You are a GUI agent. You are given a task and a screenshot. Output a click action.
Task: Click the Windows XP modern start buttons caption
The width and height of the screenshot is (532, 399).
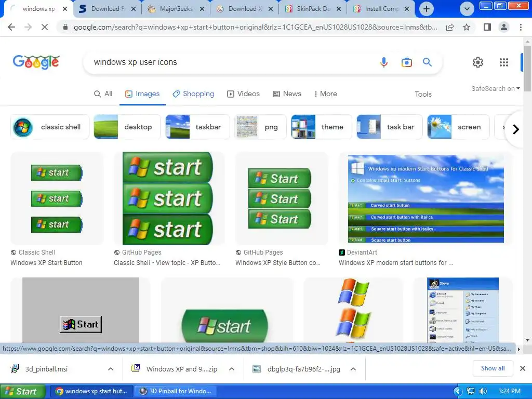(x=396, y=262)
